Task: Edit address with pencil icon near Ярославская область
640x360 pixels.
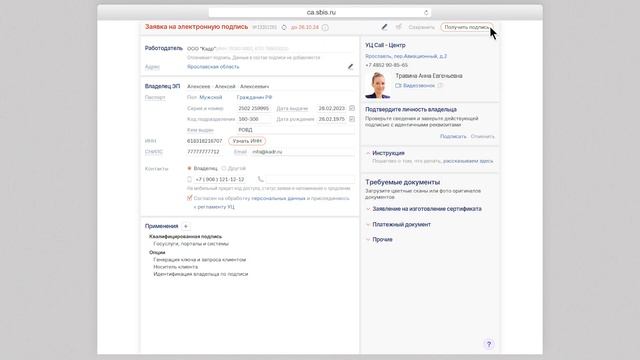Action: tap(350, 67)
